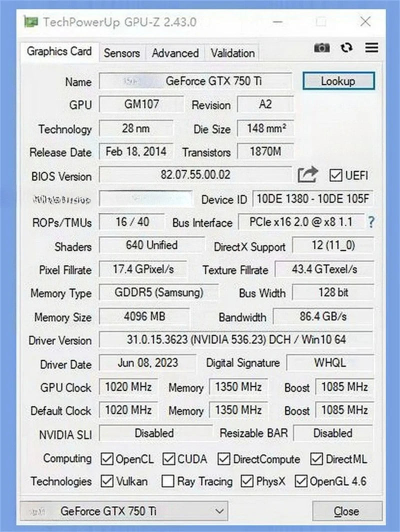Click the Digital Signature value WHQL

pos(330,363)
